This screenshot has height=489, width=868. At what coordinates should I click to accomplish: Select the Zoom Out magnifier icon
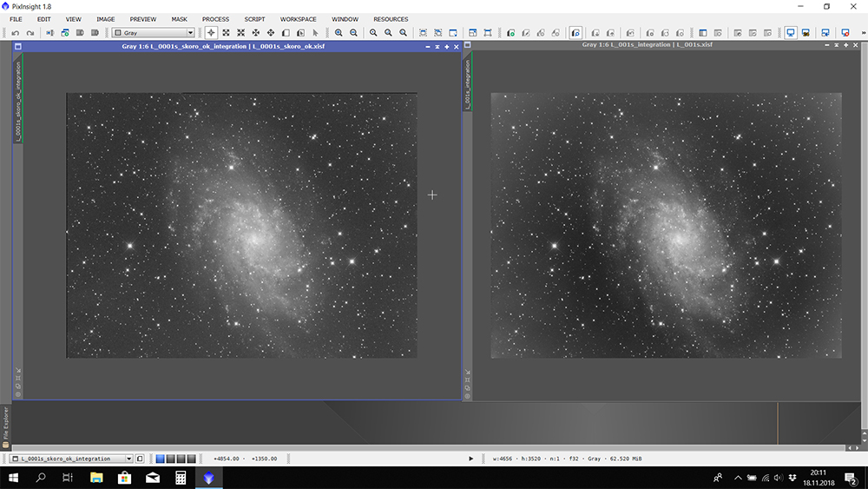pos(353,33)
